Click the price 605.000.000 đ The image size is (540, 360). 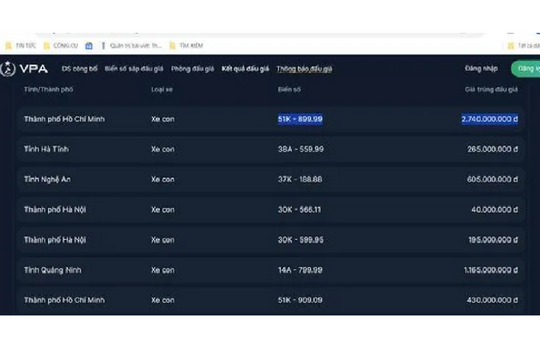pyautogui.click(x=492, y=179)
